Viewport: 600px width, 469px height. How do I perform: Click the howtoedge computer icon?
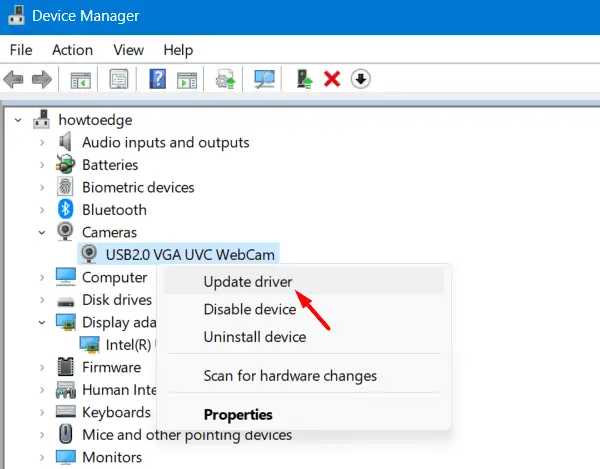pyautogui.click(x=41, y=119)
